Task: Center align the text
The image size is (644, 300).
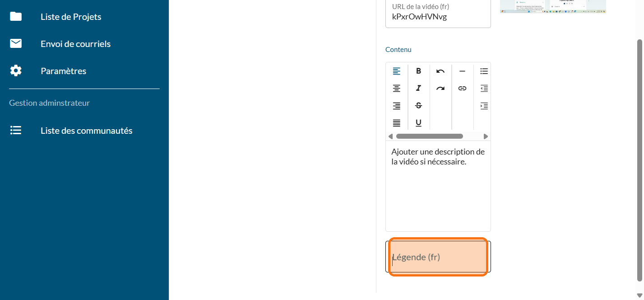Action: (396, 88)
